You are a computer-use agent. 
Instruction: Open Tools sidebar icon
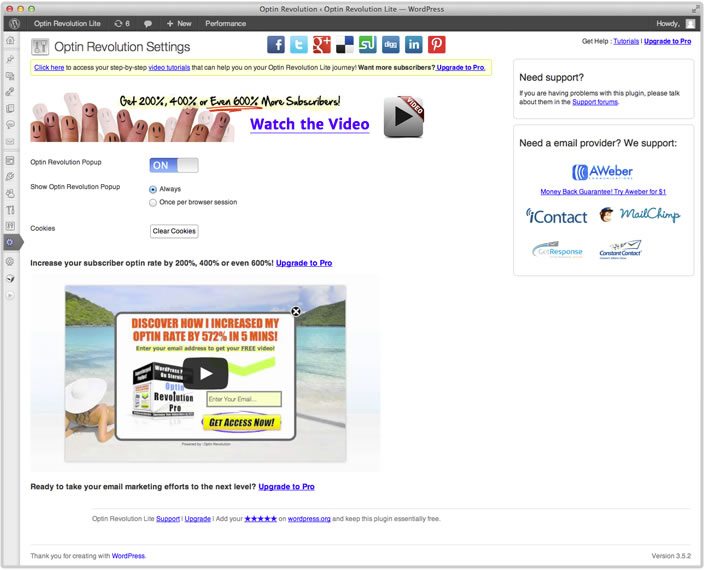(x=10, y=210)
